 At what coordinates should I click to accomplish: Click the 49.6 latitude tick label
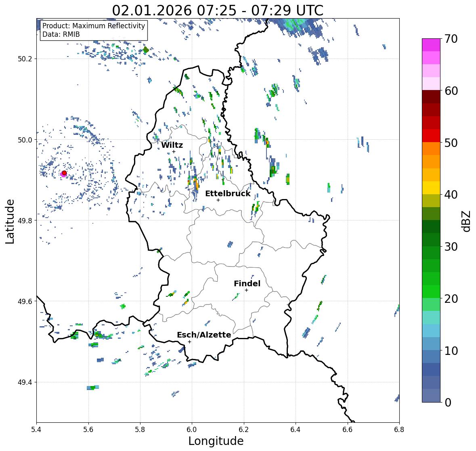(25, 301)
